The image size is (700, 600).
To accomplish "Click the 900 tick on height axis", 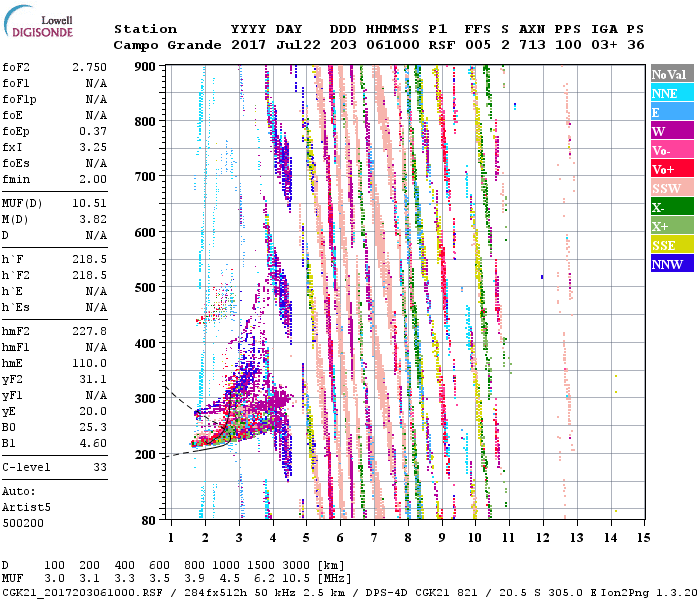I will (146, 66).
